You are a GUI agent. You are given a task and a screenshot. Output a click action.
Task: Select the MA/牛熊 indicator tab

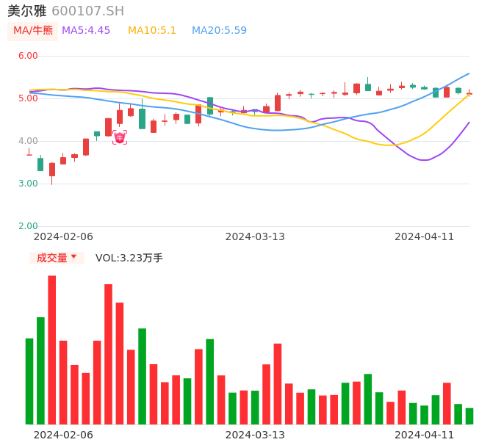pos(33,31)
